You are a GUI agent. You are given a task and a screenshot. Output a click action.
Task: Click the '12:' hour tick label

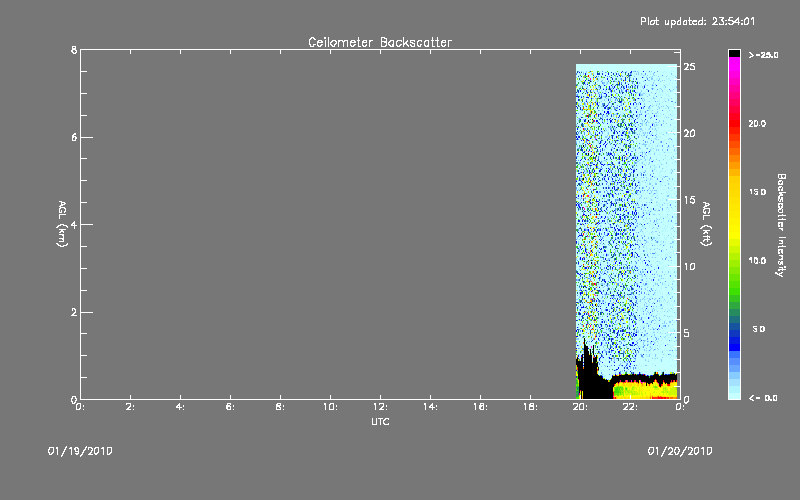(380, 407)
